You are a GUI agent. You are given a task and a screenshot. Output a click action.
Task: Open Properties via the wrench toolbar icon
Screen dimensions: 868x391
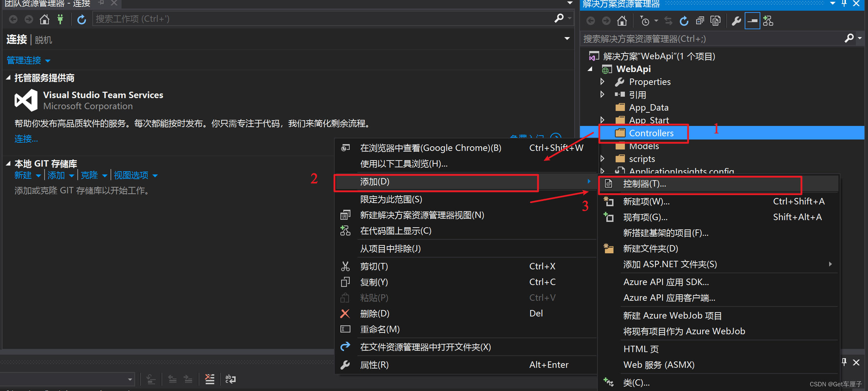(x=736, y=21)
